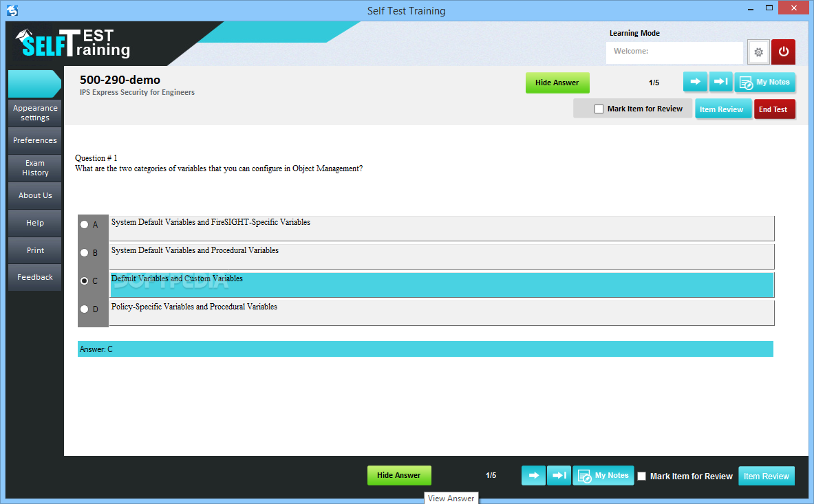Jump to last question using bottom skip arrow
This screenshot has width=814, height=504.
[559, 475]
